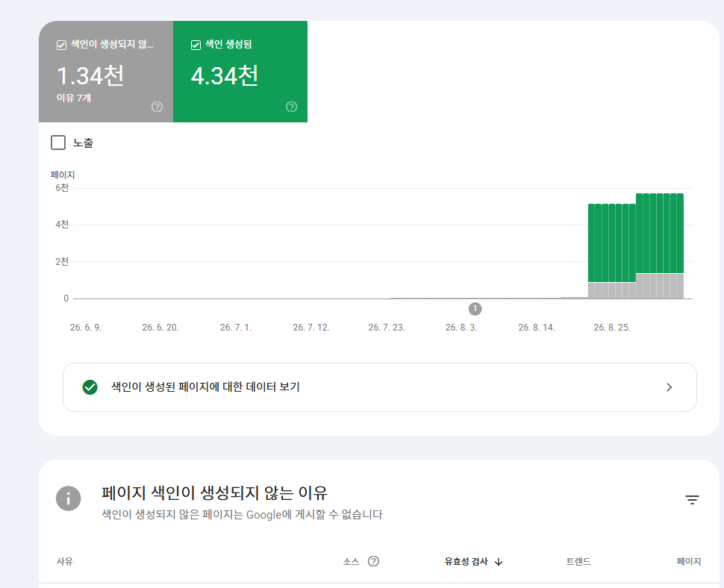
Task: Enable the 노출 checkbox
Action: tap(58, 143)
